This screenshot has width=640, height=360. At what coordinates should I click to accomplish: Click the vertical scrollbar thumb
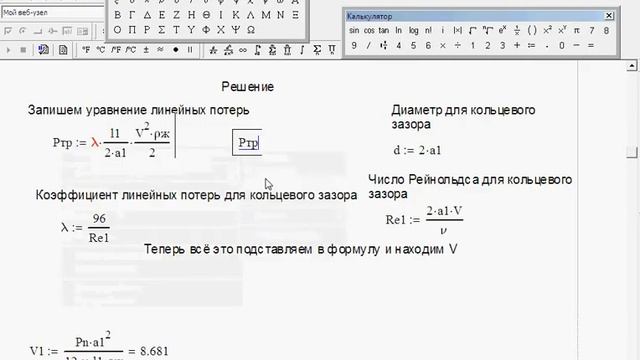pos(632,151)
